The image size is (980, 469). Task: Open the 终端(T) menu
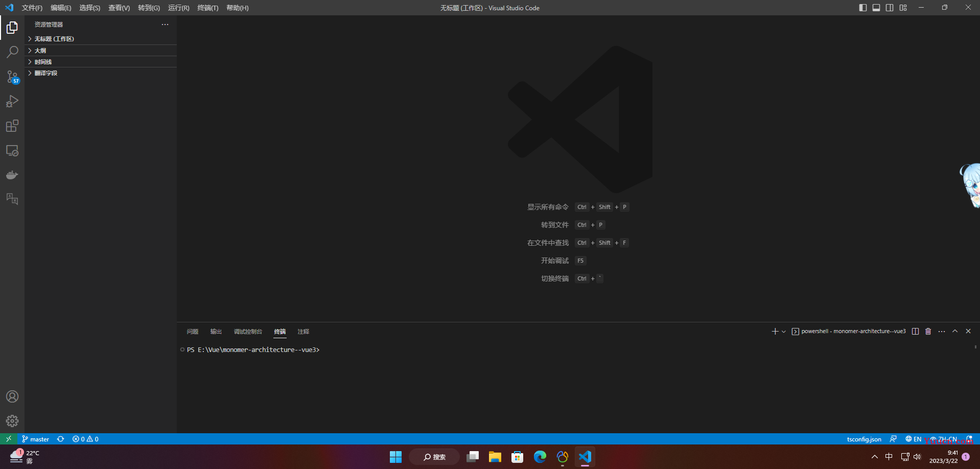point(207,8)
